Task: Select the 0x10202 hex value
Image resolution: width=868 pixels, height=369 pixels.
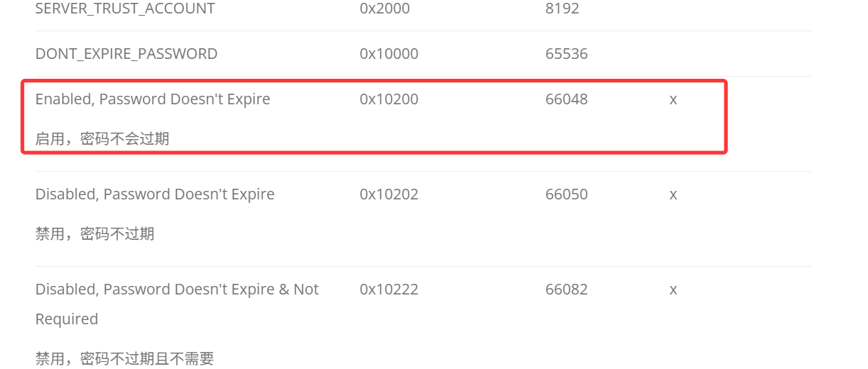Action: (389, 194)
